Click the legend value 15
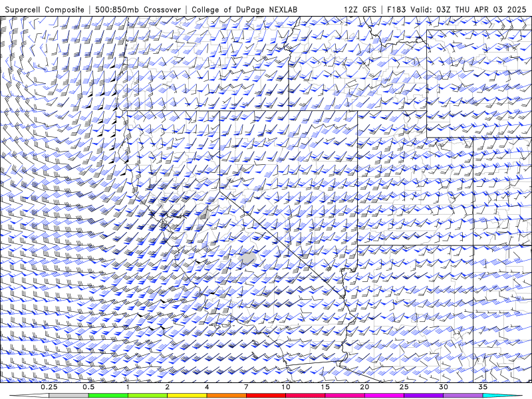This screenshot has height=399, width=532. pos(325,387)
